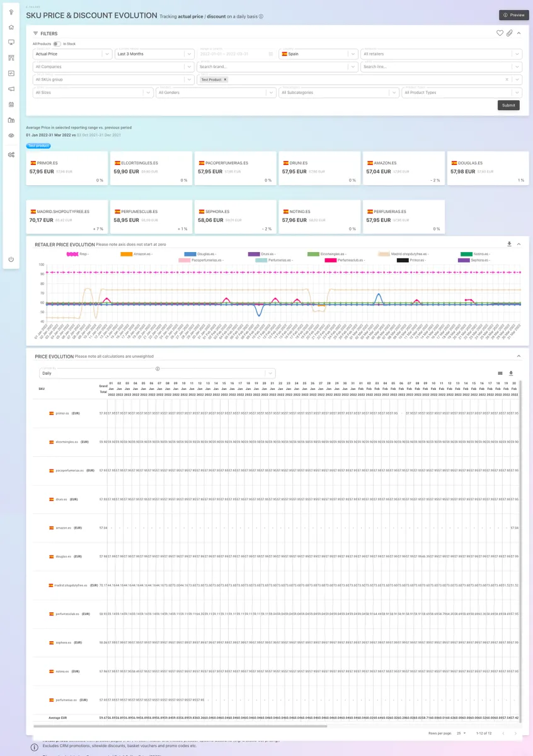
Task: Click the Madrid-shopdutyfree.es legend color swatch
Action: coord(384,254)
